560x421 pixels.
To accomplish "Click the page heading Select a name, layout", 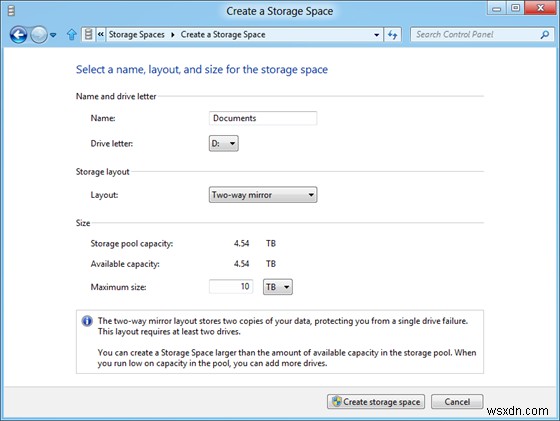I will pyautogui.click(x=202, y=69).
